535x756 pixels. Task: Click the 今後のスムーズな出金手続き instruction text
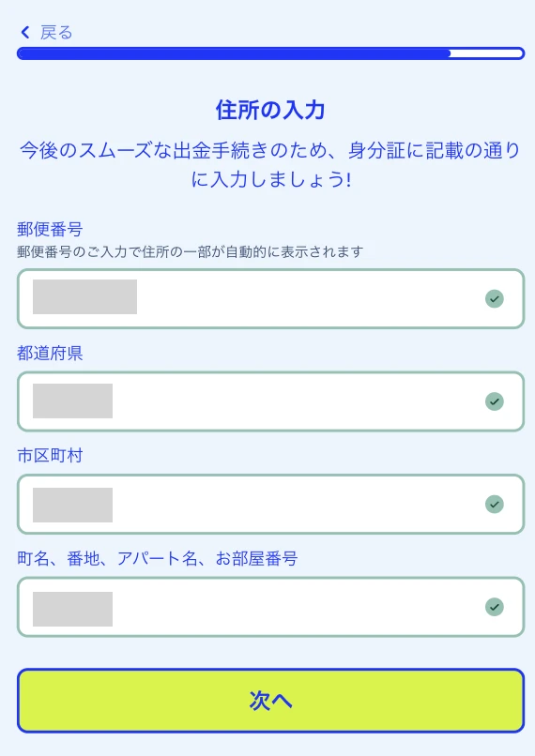coord(270,164)
